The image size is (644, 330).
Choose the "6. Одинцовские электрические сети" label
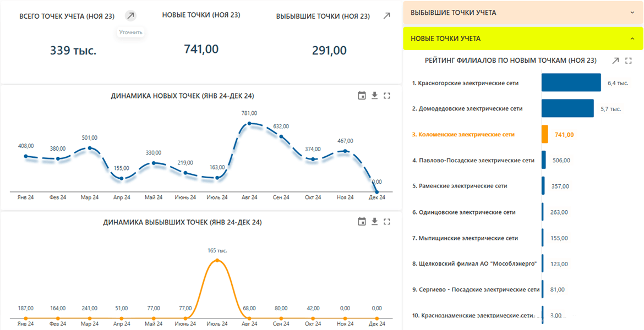click(x=463, y=213)
